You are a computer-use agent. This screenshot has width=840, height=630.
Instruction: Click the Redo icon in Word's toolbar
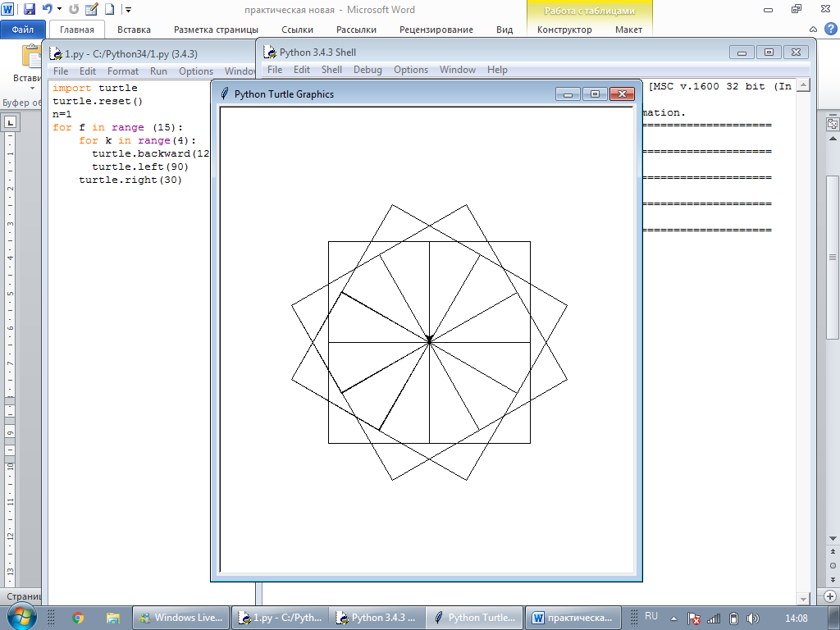tap(74, 9)
